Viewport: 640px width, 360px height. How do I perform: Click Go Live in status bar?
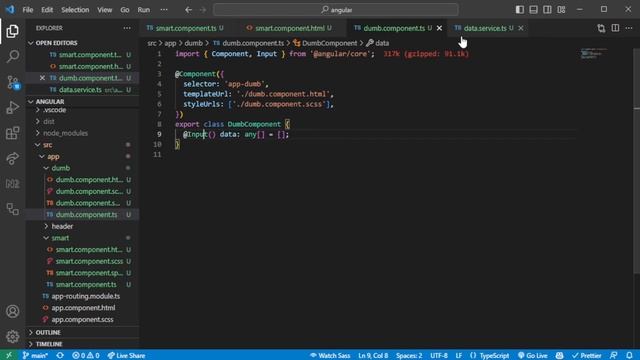click(x=533, y=355)
